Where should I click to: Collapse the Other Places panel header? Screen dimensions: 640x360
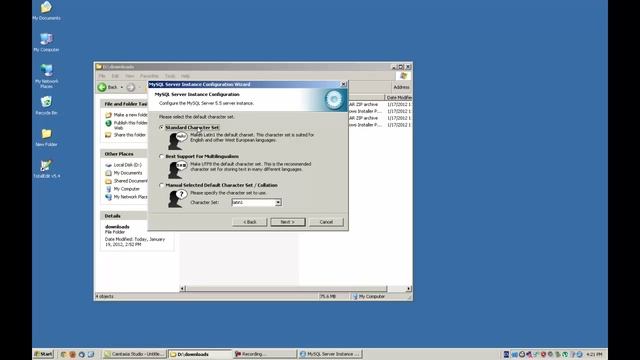click(x=124, y=154)
